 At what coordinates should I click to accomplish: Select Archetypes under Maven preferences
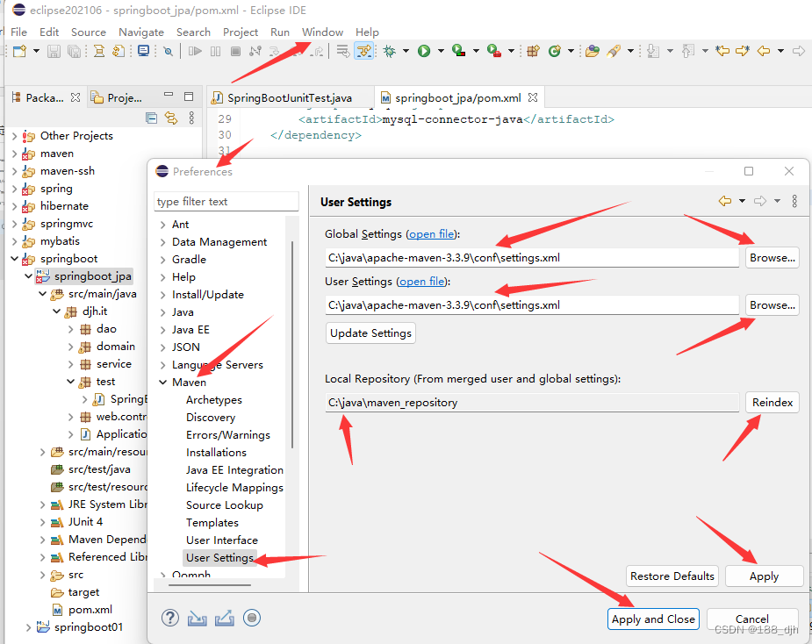[214, 400]
